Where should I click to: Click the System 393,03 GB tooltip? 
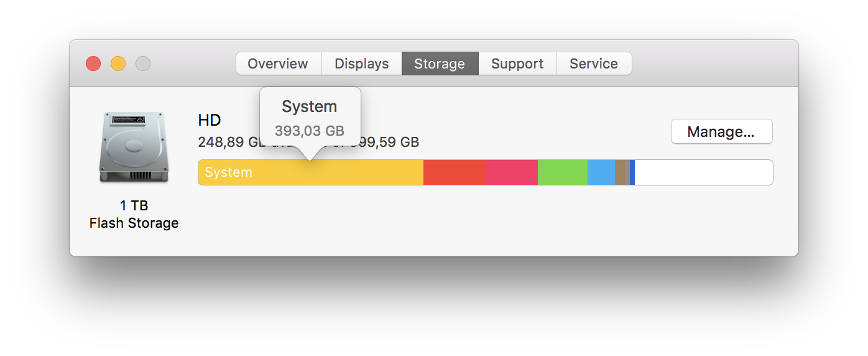310,118
